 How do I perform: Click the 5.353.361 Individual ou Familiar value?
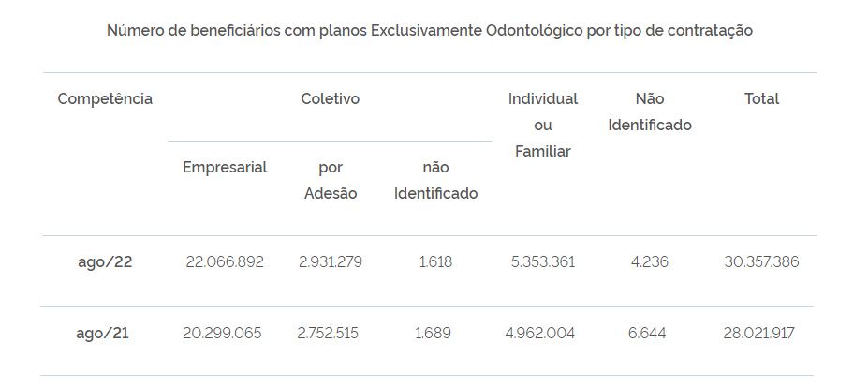(543, 261)
